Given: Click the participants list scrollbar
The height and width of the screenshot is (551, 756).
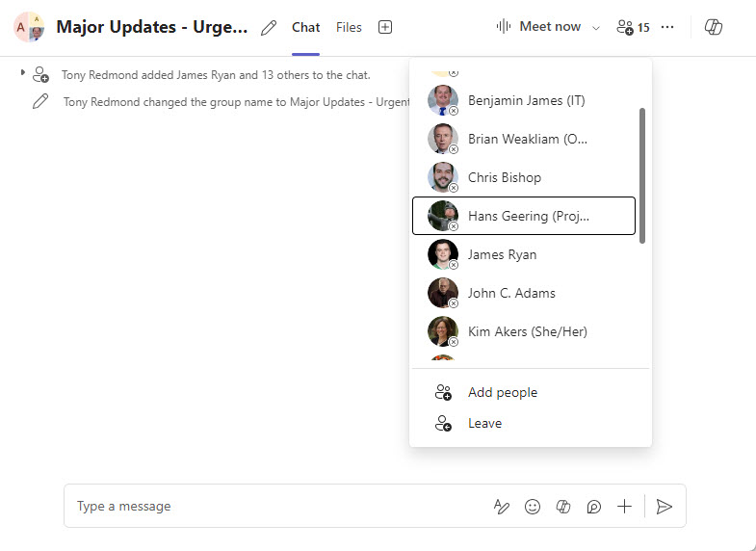Looking at the screenshot, I should [x=642, y=175].
